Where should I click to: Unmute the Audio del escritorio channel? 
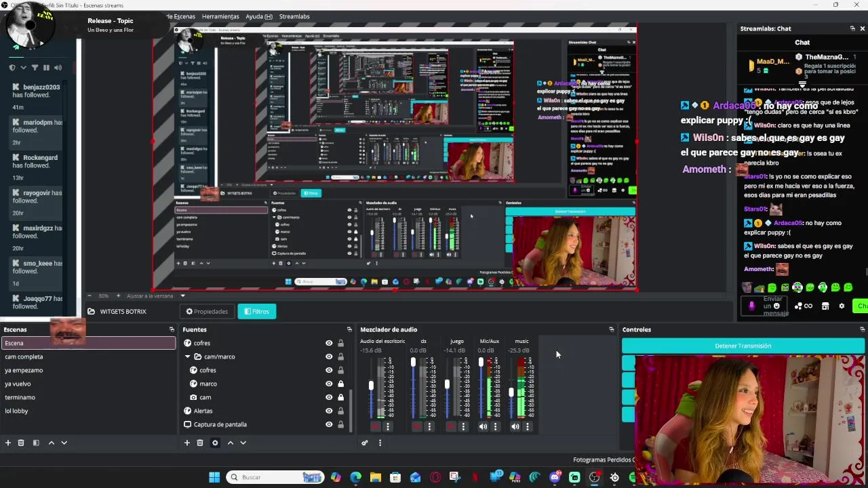(x=376, y=426)
